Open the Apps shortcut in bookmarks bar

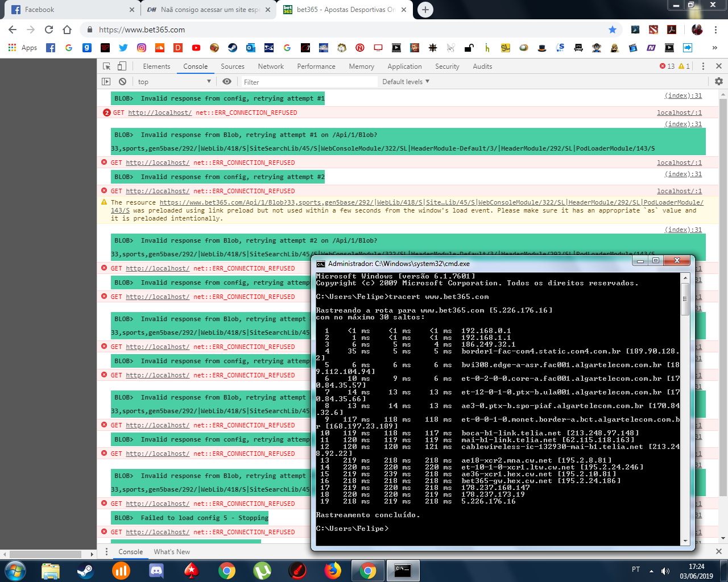(23, 48)
